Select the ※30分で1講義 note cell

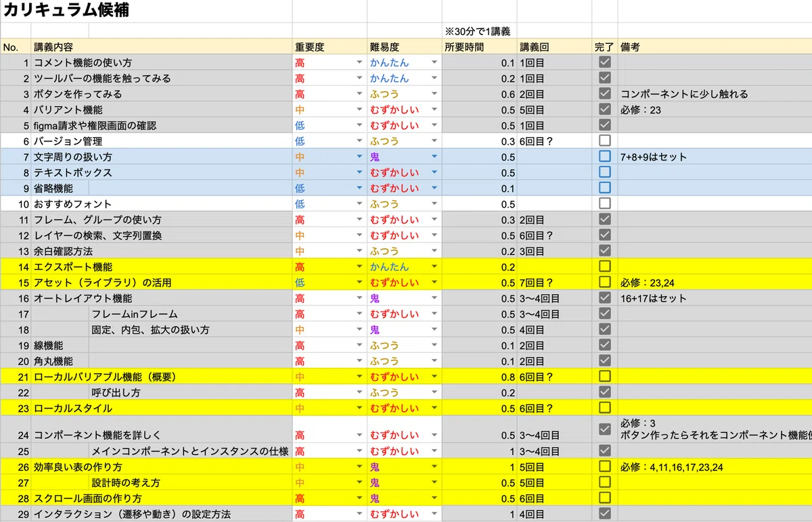pyautogui.click(x=480, y=31)
